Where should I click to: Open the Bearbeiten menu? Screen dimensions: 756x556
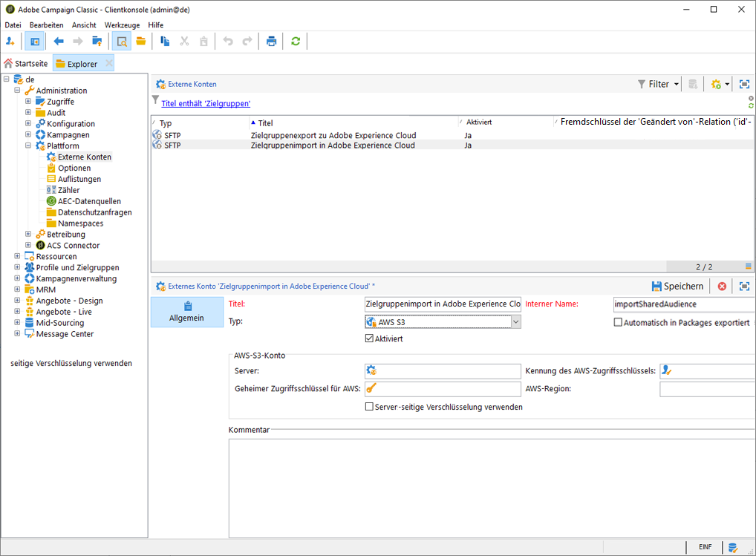click(46, 25)
